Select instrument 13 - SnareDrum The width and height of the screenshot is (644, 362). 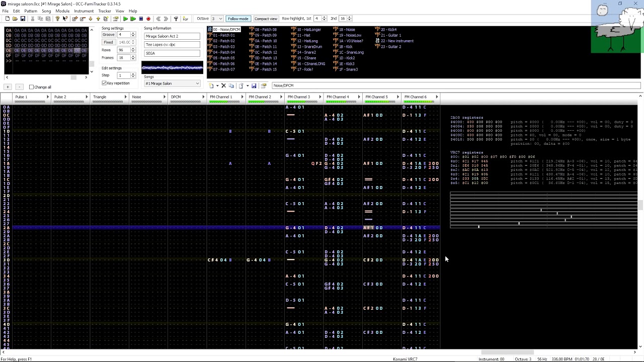click(x=307, y=47)
